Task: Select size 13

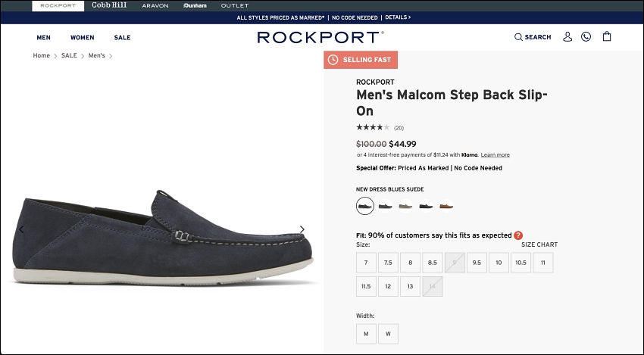Action: click(x=411, y=286)
